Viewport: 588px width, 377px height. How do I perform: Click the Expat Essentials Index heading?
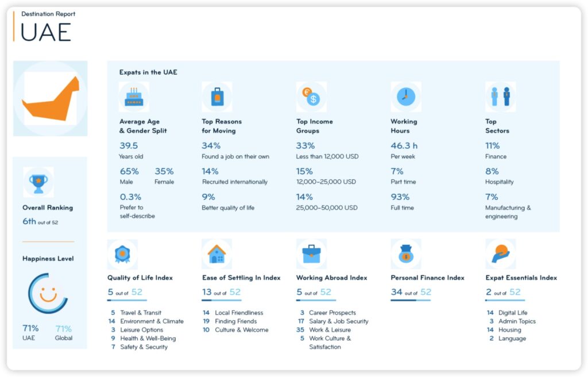[521, 278]
